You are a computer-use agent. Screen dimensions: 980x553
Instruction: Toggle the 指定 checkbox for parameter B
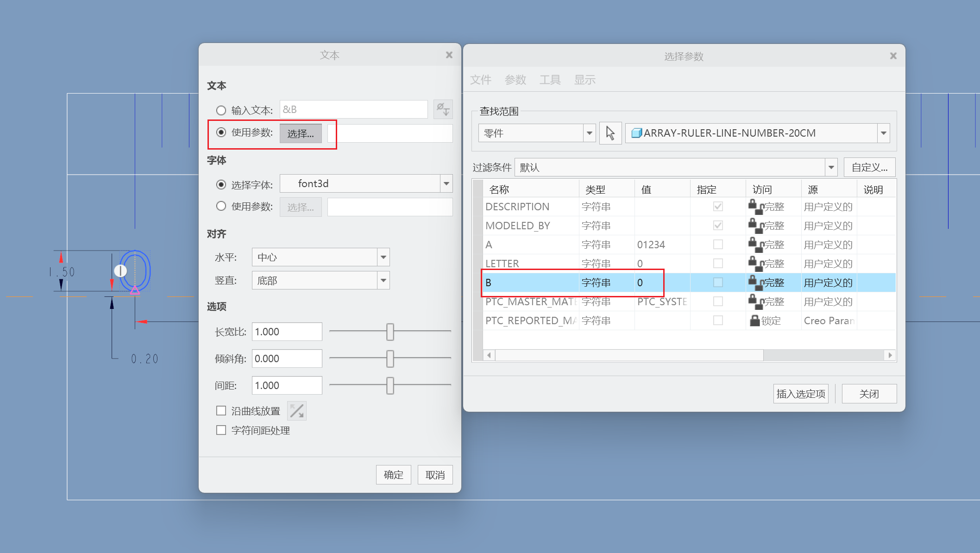pyautogui.click(x=718, y=282)
